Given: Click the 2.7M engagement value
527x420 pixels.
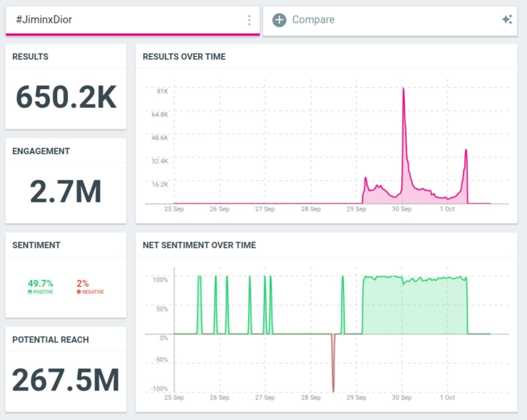Looking at the screenshot, I should 65,191.
